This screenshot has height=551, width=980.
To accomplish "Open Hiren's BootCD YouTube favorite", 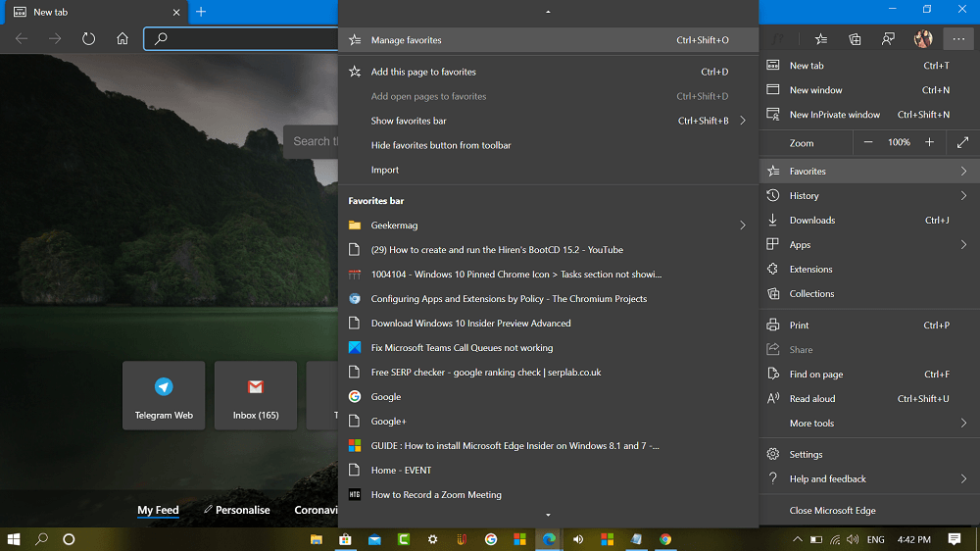I will coord(548,250).
